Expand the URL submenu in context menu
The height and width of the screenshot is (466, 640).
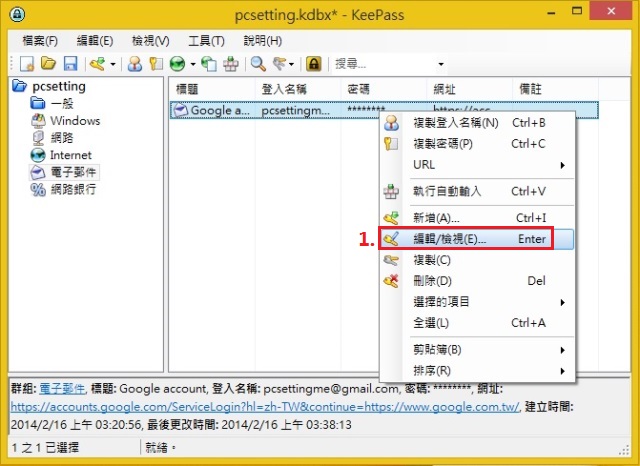tap(477, 165)
